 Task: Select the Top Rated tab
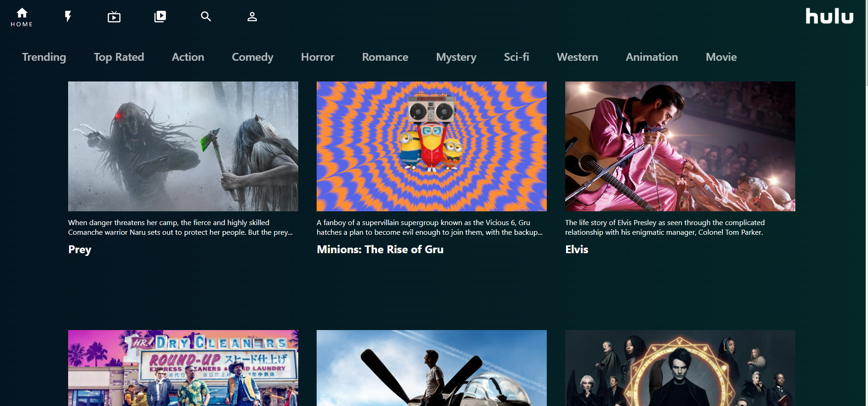point(119,57)
